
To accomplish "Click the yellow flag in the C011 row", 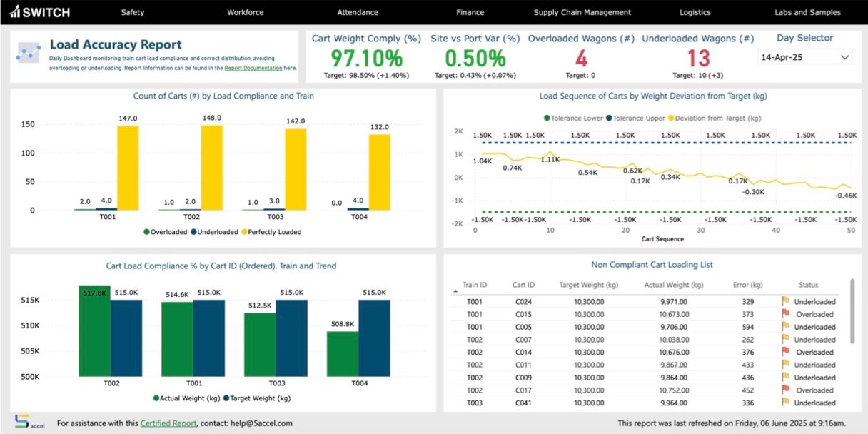I will [x=785, y=365].
